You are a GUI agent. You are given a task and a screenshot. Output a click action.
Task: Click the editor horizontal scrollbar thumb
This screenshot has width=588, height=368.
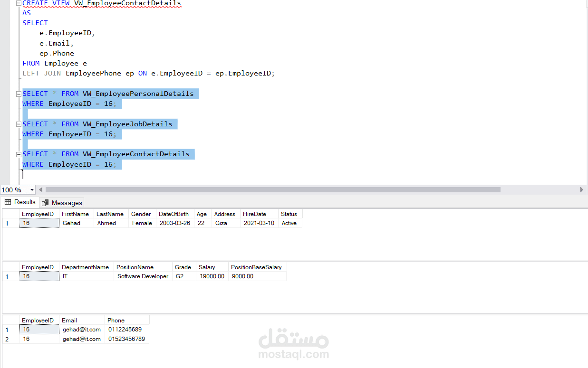273,189
